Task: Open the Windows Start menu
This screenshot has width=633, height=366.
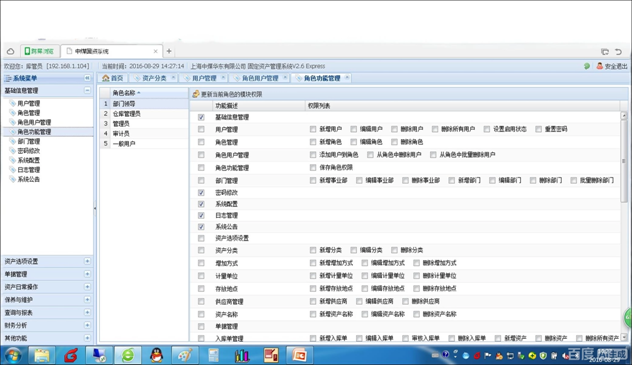Action: tap(13, 356)
